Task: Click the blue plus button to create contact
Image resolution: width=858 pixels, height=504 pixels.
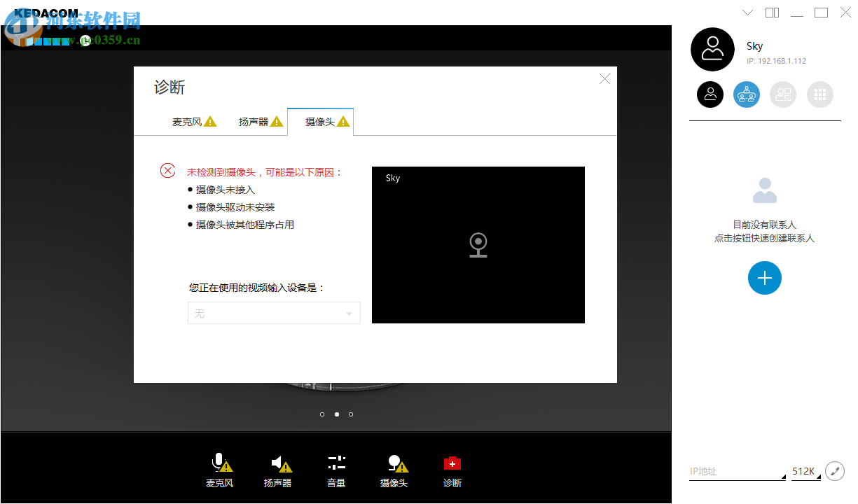Action: coord(765,278)
